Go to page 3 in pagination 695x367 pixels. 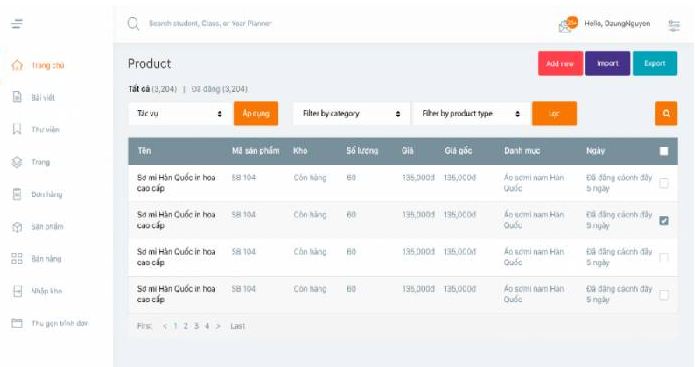[x=196, y=326]
